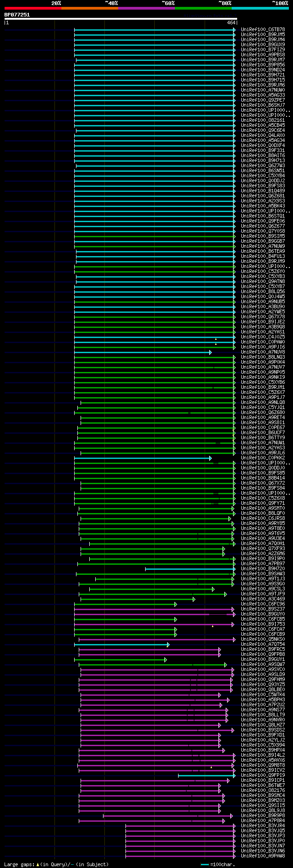Click the red 20% identity legend segment
Screen dimensions: 293x868
pyautogui.click(x=33, y=8)
